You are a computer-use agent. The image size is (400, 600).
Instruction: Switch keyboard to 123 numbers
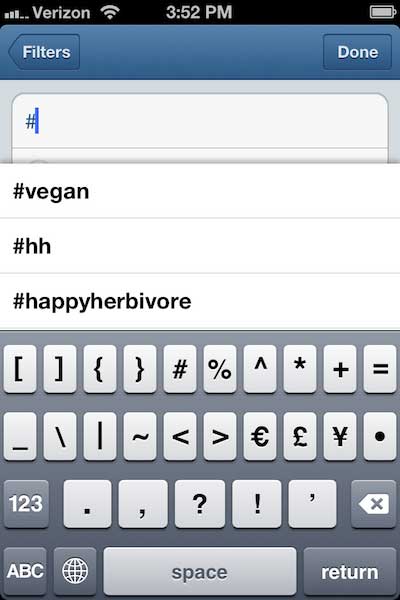(26, 504)
